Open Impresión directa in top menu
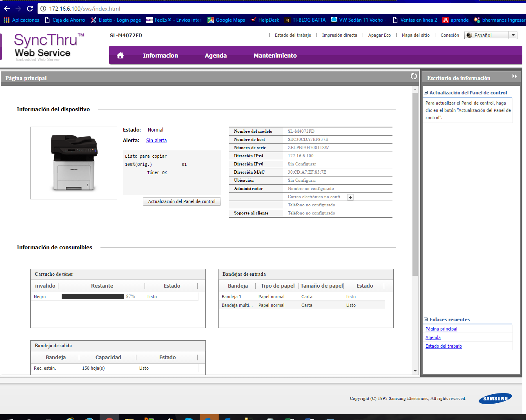 [339, 35]
